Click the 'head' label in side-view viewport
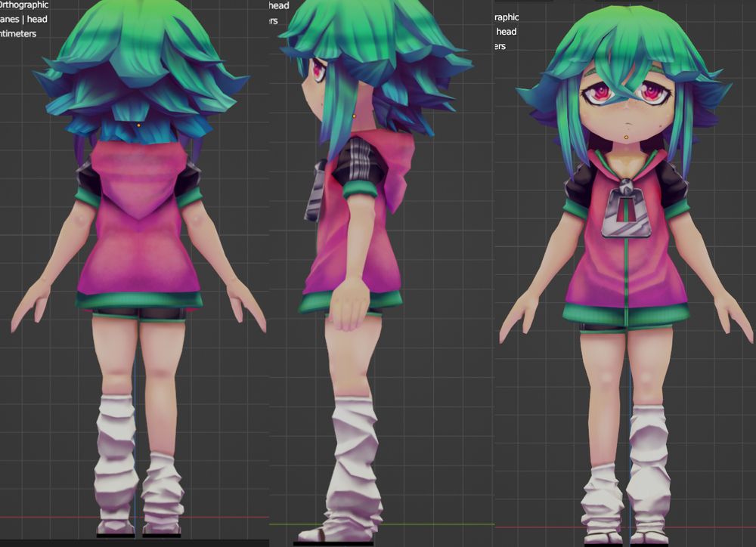Image resolution: width=756 pixels, height=547 pixels. 279,6
